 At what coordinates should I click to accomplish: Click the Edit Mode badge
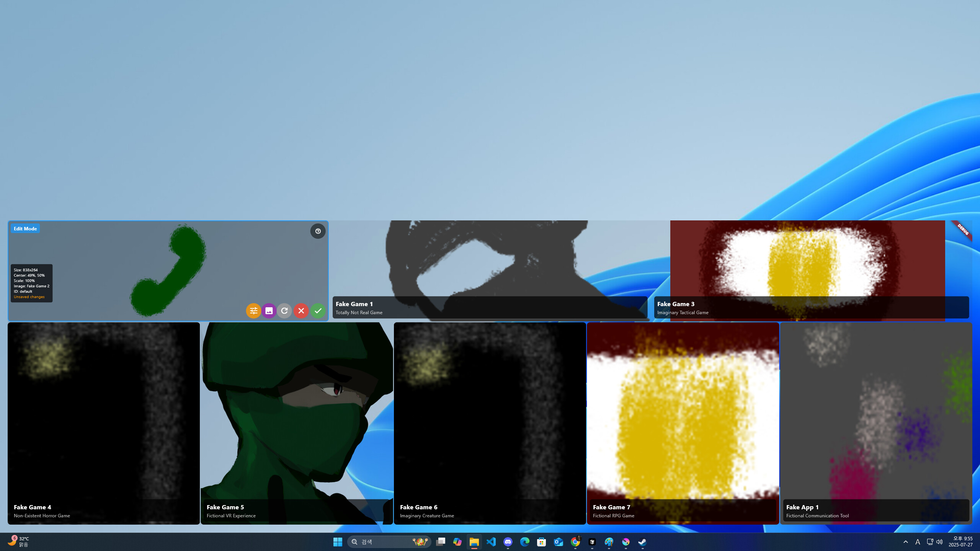(25, 228)
